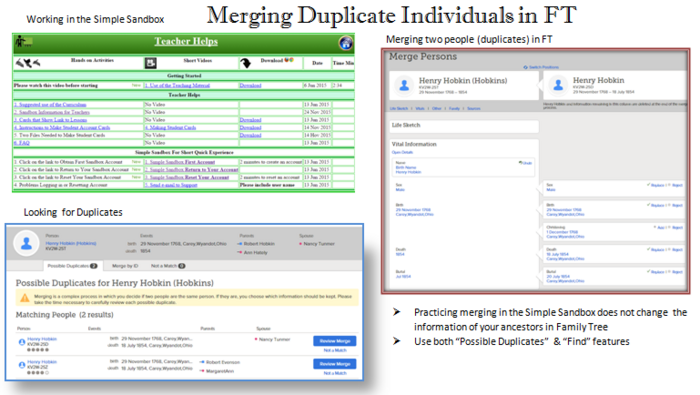Click the right Henry Hobkin avatar in Merge Persons
The width and height of the screenshot is (700, 395).
558,85
